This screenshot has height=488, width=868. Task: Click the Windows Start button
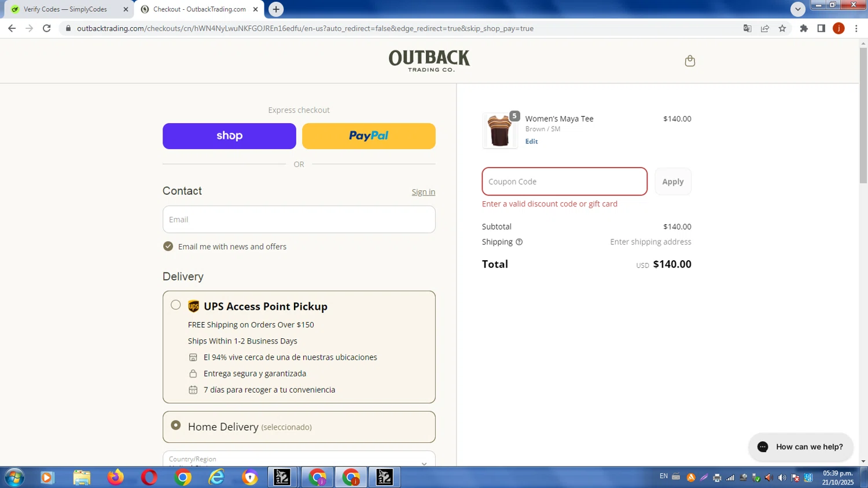click(x=14, y=477)
